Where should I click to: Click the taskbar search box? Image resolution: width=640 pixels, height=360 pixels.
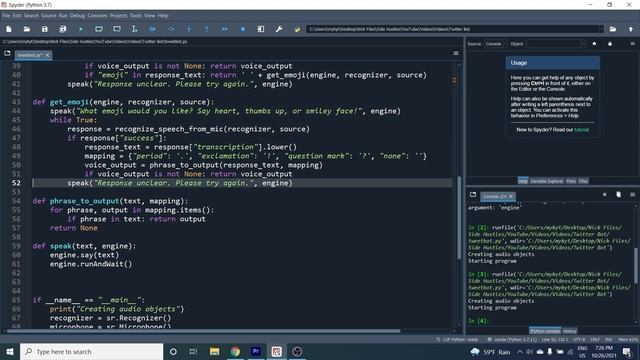pyautogui.click(x=91, y=351)
